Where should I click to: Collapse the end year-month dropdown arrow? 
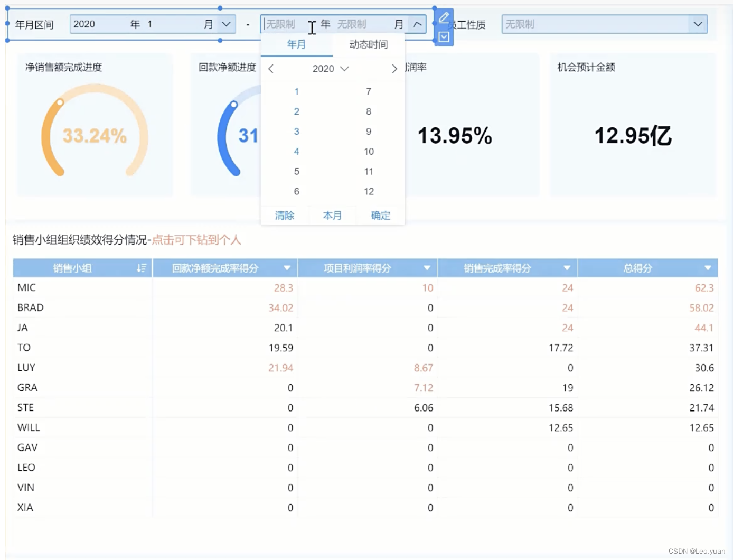pyautogui.click(x=417, y=24)
